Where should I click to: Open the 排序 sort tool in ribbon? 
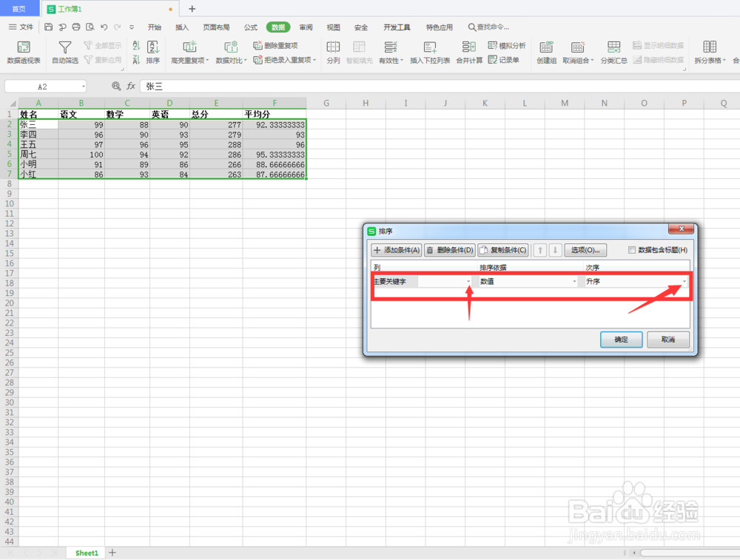(x=153, y=53)
